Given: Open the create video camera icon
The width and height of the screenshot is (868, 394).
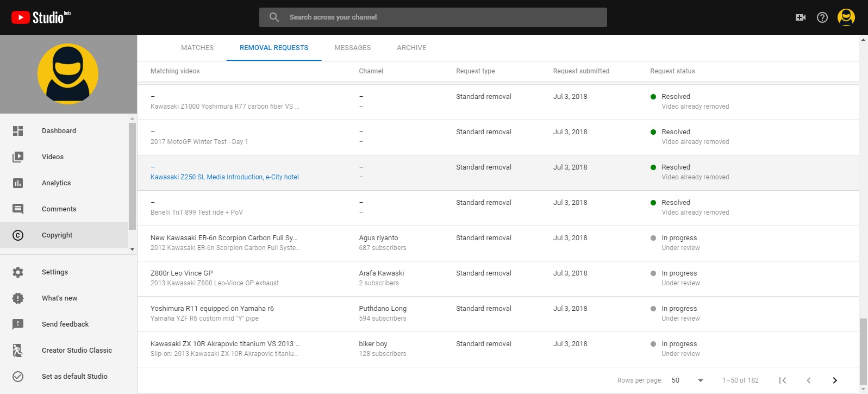Looking at the screenshot, I should click(x=800, y=17).
